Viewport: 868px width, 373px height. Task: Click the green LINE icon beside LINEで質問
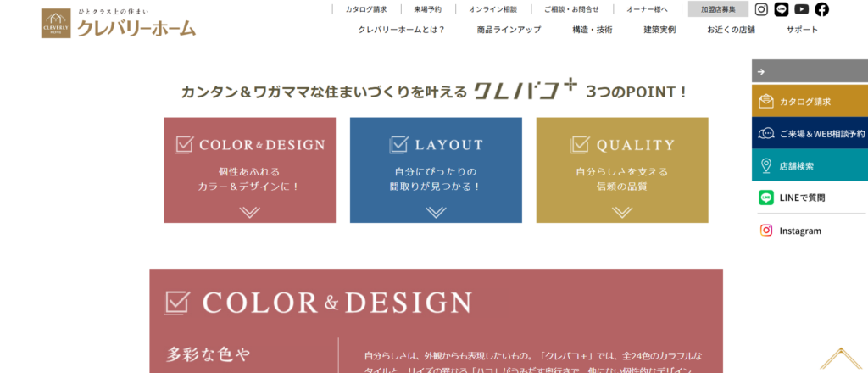(x=766, y=198)
